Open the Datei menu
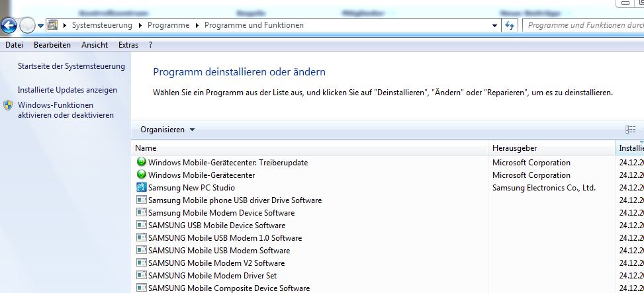This screenshot has width=644, height=293. [14, 45]
